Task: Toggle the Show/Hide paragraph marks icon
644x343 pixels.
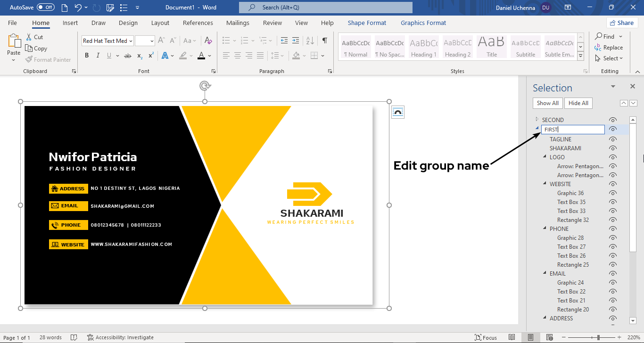Action: click(x=324, y=41)
